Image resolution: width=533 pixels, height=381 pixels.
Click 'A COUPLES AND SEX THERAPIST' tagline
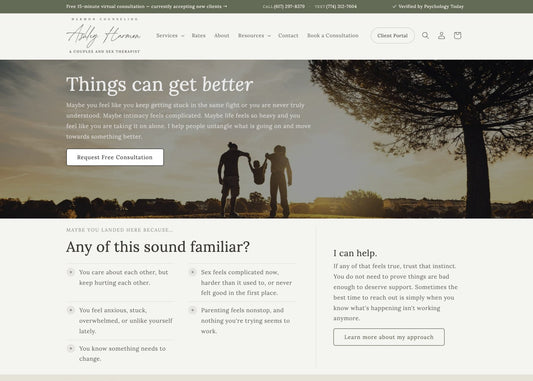tap(104, 51)
